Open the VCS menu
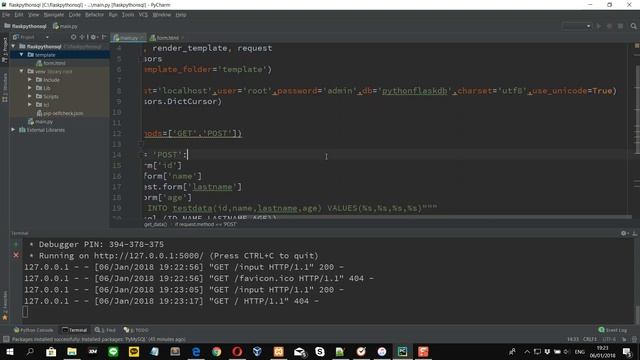Screen dimensions: 640x360 (x=143, y=15)
